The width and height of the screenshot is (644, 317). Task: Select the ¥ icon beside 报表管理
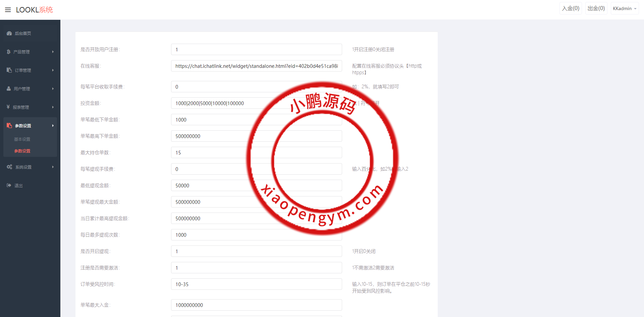[x=8, y=107]
